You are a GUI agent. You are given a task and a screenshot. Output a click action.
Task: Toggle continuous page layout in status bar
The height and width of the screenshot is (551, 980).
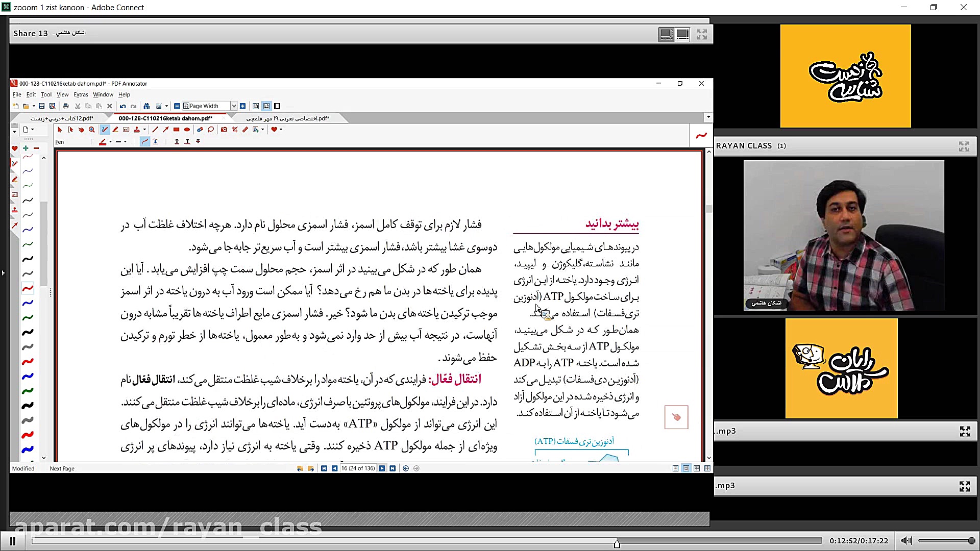pyautogui.click(x=686, y=468)
